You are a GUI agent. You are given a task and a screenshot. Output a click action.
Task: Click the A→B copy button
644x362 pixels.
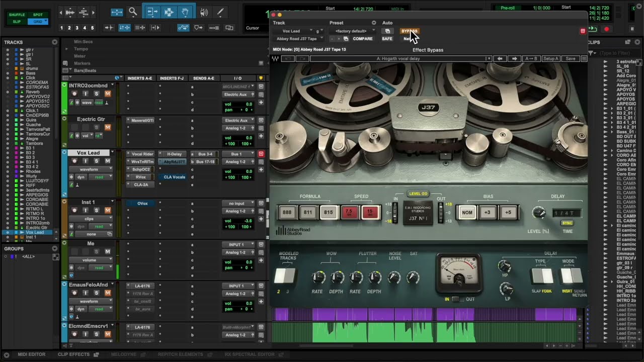coord(531,59)
